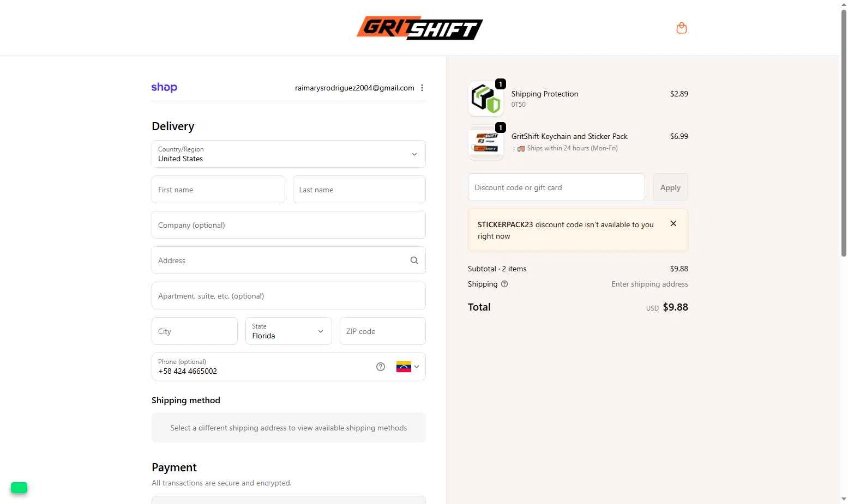The image size is (848, 504).
Task: Click the Select a different shipping address notice
Action: click(288, 428)
